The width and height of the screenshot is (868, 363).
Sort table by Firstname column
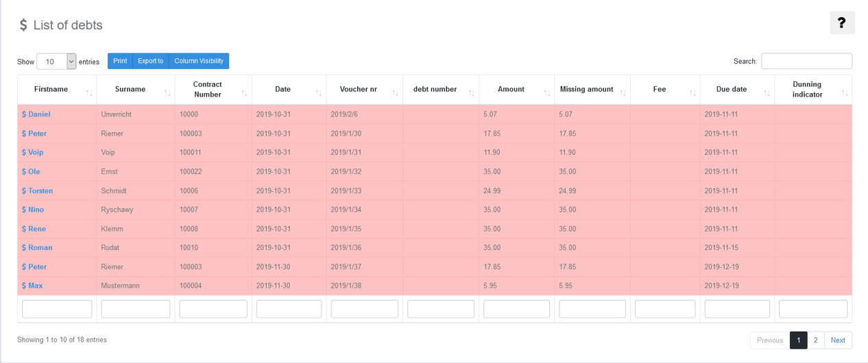[57, 90]
